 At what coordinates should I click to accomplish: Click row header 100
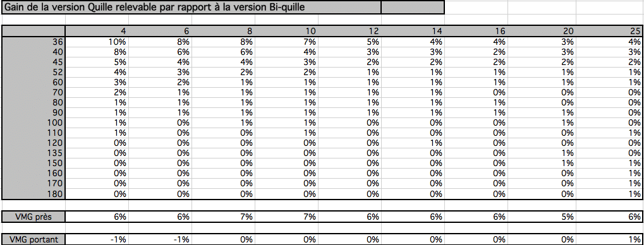pos(33,122)
